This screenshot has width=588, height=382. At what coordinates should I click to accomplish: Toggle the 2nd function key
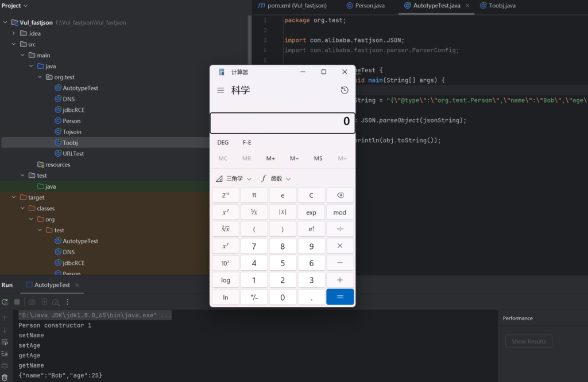click(x=225, y=195)
